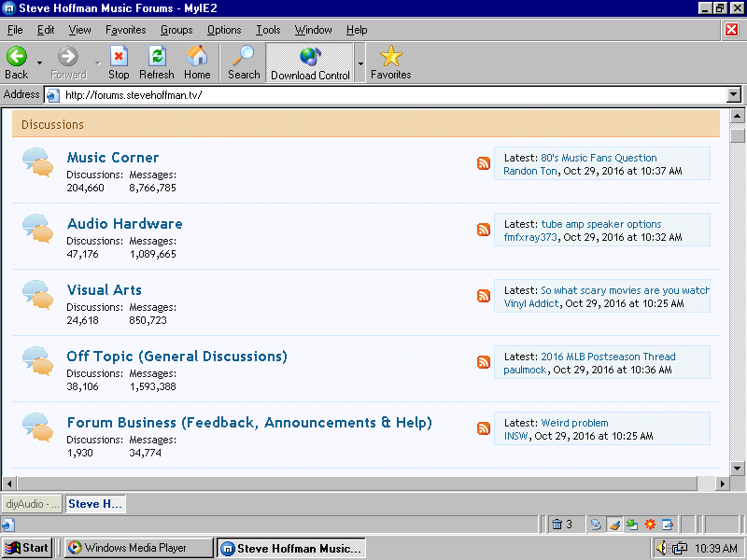Screen dimensions: 747x560
Task: Open Forum Business (Feedback, Announcements & Help)
Action: coord(249,423)
